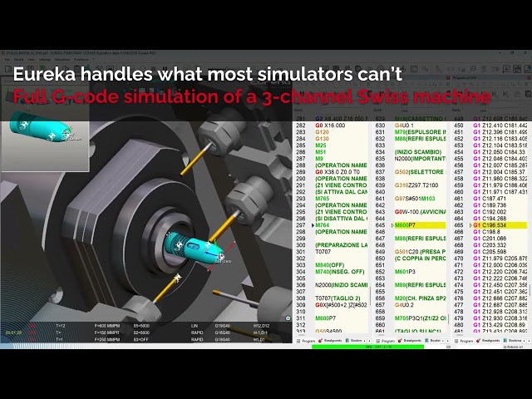
Task: Select line 468 G1 C203.332
Action: [490, 245]
